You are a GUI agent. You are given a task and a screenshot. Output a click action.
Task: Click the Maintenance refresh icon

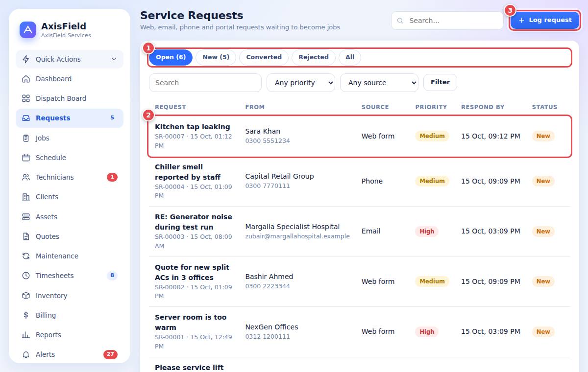pos(26,256)
